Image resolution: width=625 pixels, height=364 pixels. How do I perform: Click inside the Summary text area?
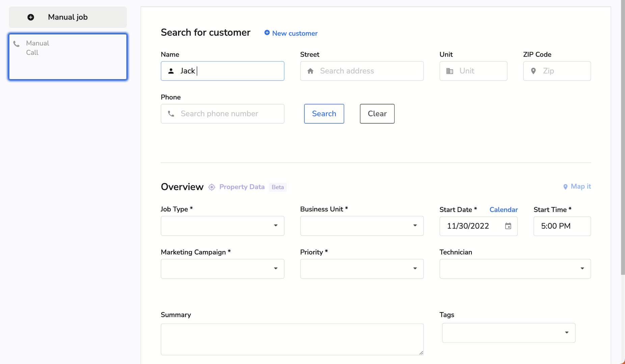pyautogui.click(x=292, y=339)
